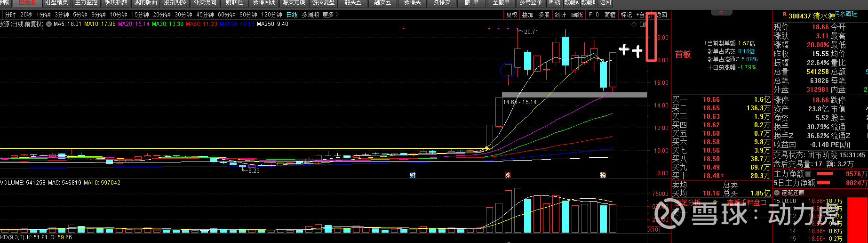Click the R badge before stock code 300437
The width and height of the screenshot is (868, 243).
tap(784, 16)
